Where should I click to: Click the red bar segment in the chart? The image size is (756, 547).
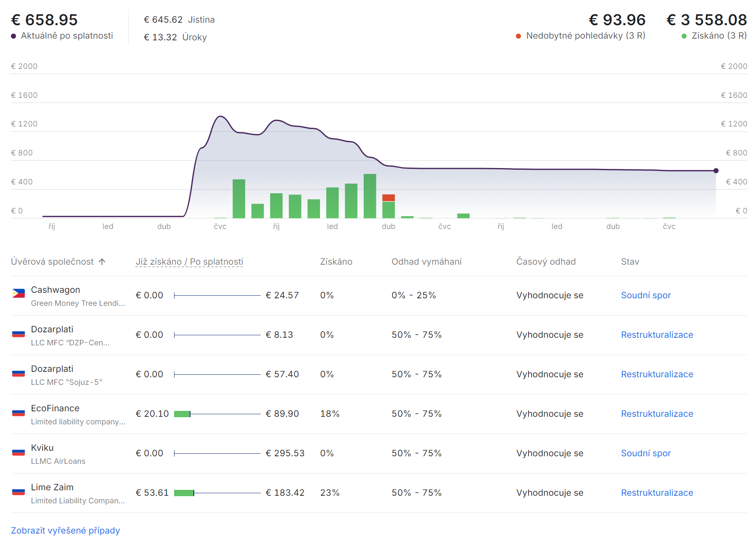389,198
